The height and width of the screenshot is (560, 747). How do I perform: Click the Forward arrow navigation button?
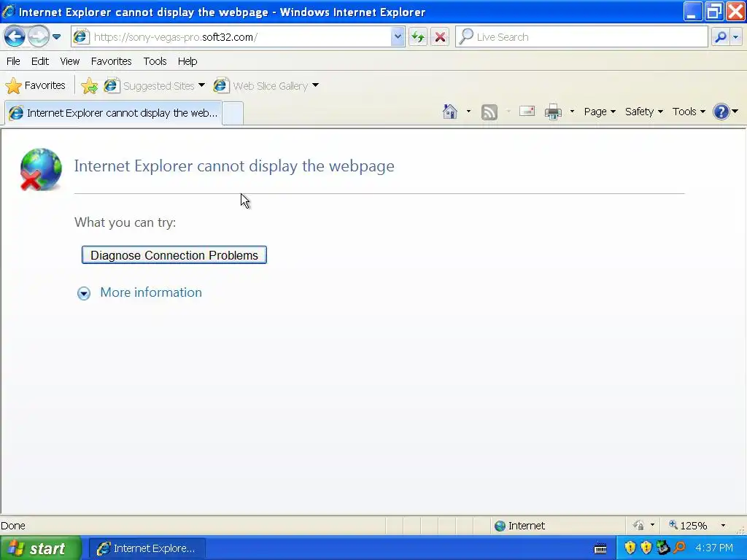point(38,36)
